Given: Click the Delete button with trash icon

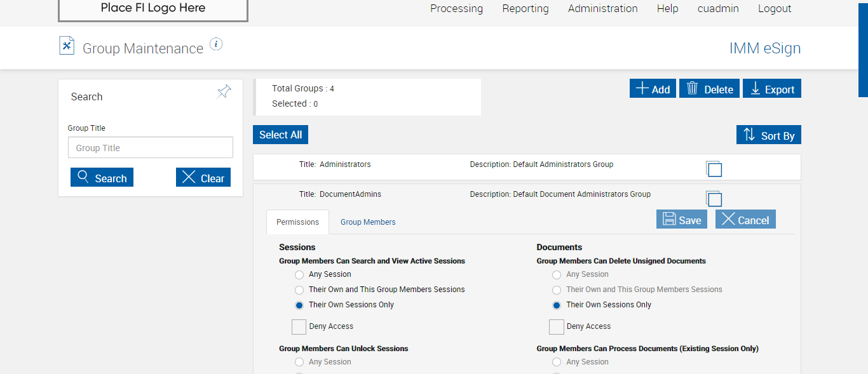Looking at the screenshot, I should (x=710, y=89).
